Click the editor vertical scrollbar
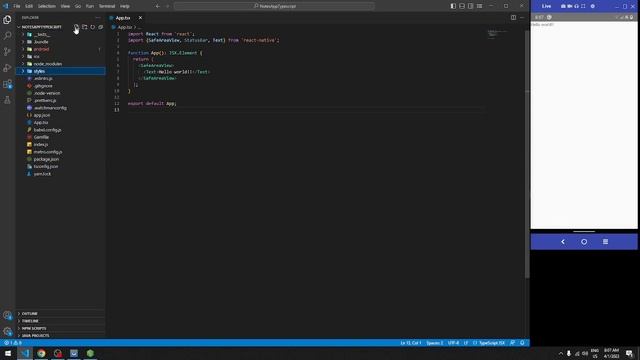This screenshot has height=360, width=640. pos(527,155)
